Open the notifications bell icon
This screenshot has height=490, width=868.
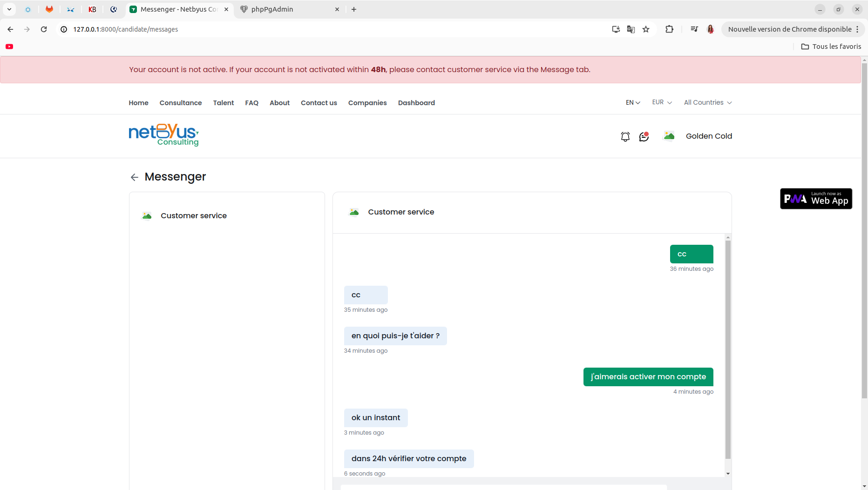coord(625,136)
